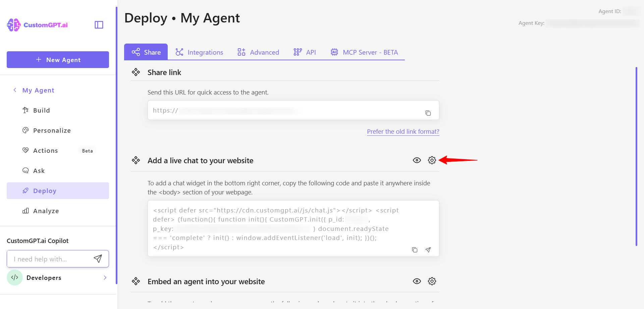Switch to the Advanced tab
Viewport: 644px width, 309px height.
click(258, 52)
